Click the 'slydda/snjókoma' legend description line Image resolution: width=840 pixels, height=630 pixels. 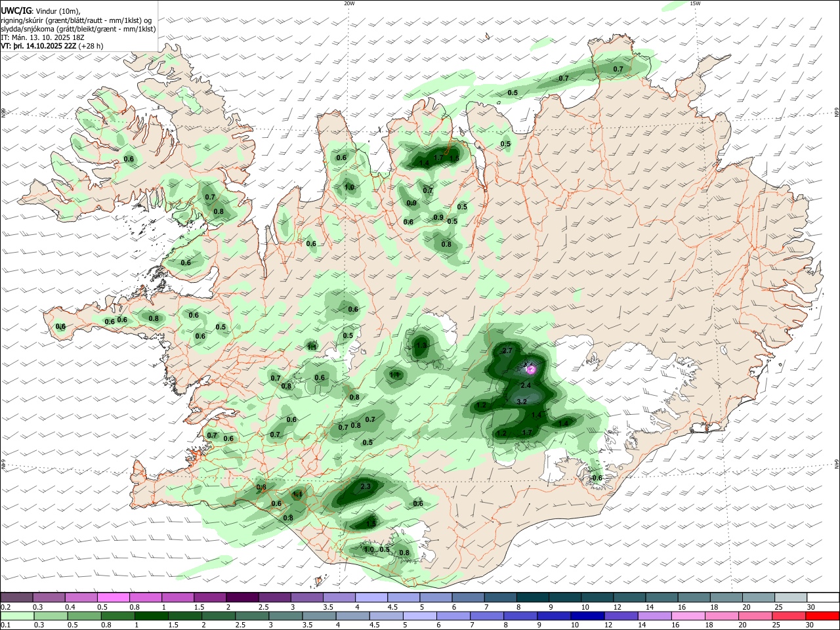78,29
